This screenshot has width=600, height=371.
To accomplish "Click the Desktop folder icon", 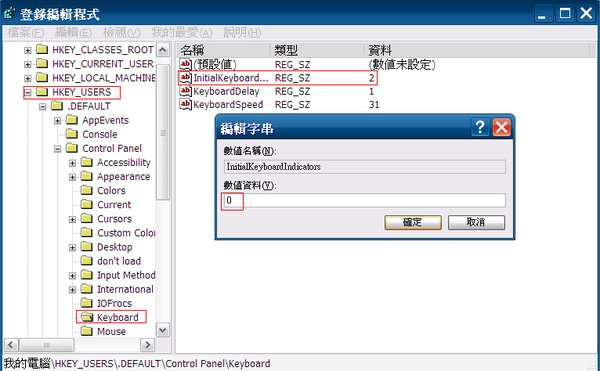I will coord(86,247).
